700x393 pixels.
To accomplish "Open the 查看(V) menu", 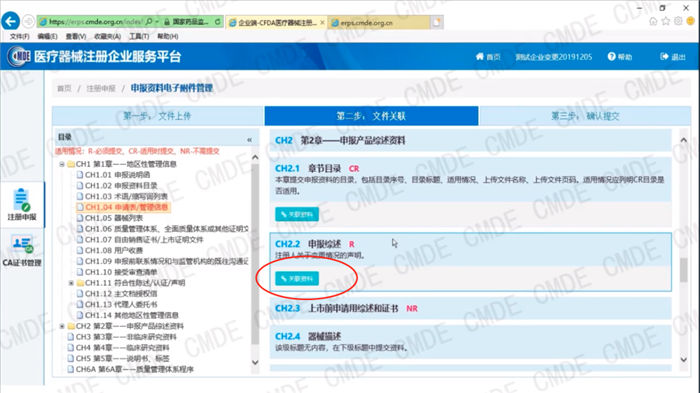I will tap(75, 36).
